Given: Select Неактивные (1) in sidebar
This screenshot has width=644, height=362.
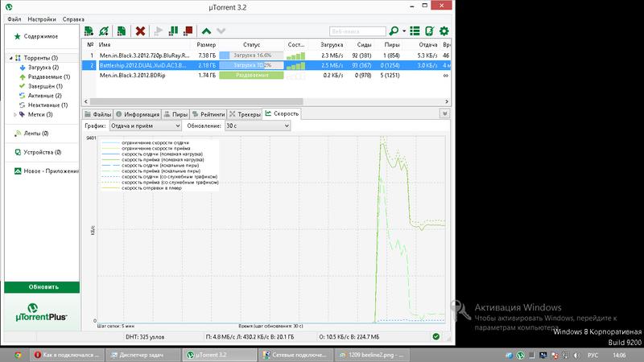Looking at the screenshot, I should [47, 105].
